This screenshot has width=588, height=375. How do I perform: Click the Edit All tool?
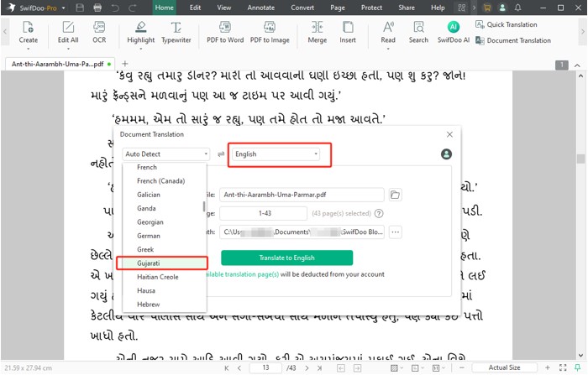68,33
